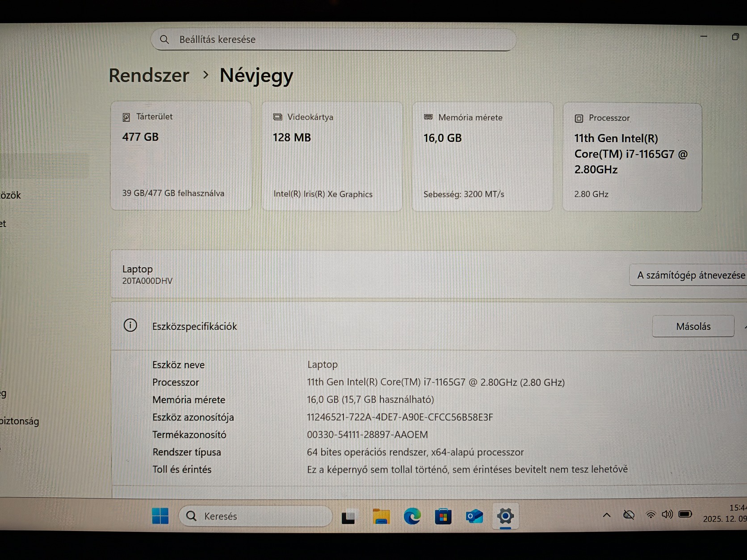Click the "2.80 GHz" text on the Processzor card
This screenshot has height=560, width=747.
pos(592,194)
